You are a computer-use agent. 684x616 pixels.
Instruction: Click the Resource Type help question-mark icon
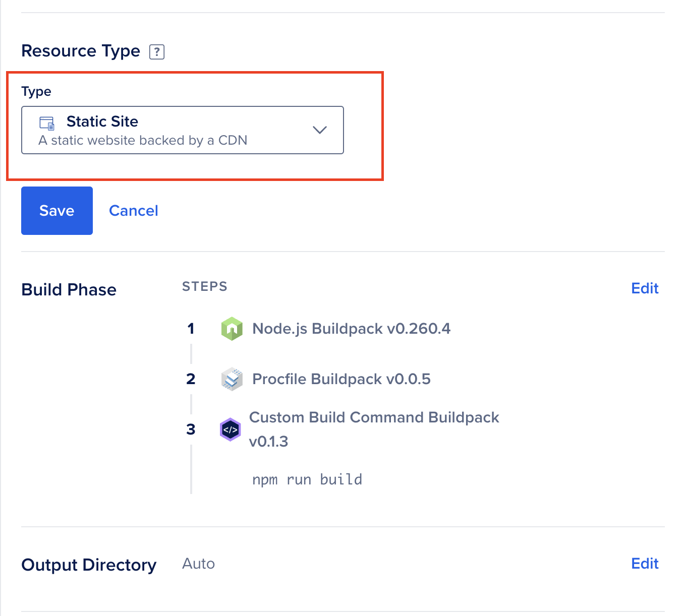click(x=157, y=51)
